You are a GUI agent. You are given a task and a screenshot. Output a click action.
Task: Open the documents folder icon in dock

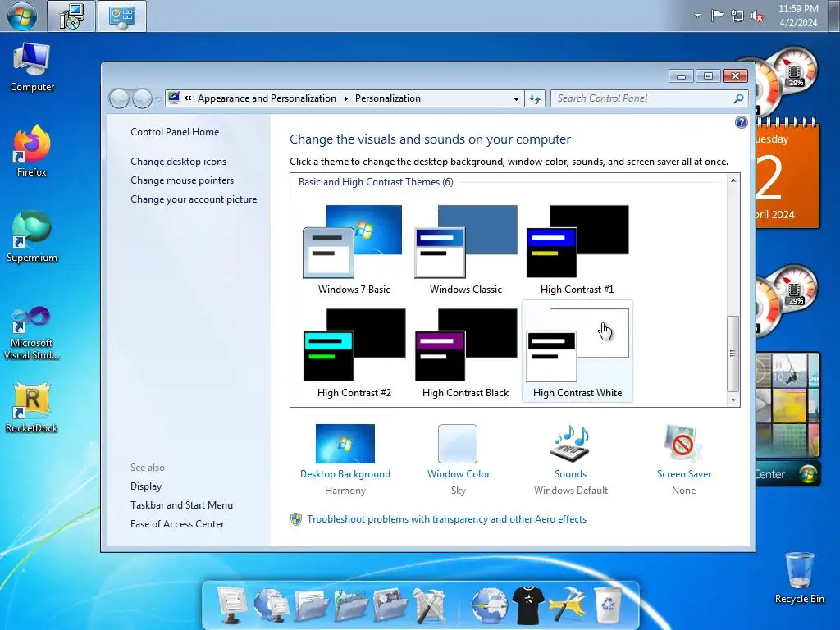pos(311,605)
